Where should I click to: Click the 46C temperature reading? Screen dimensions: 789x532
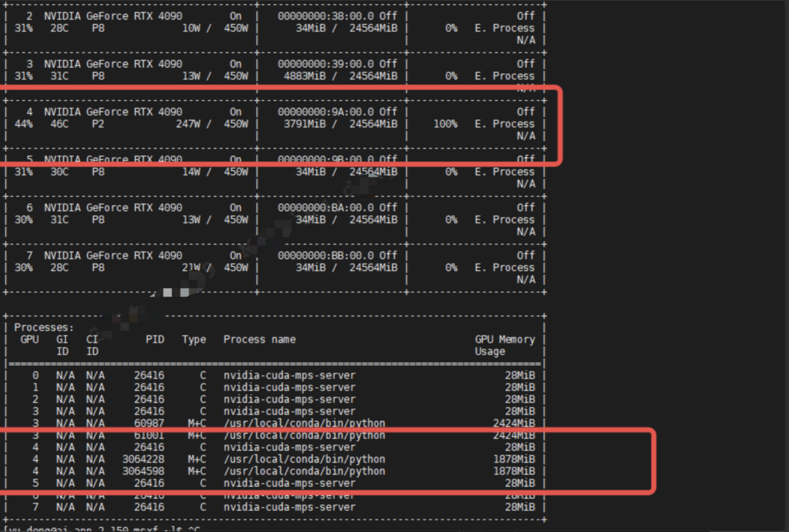pos(59,123)
